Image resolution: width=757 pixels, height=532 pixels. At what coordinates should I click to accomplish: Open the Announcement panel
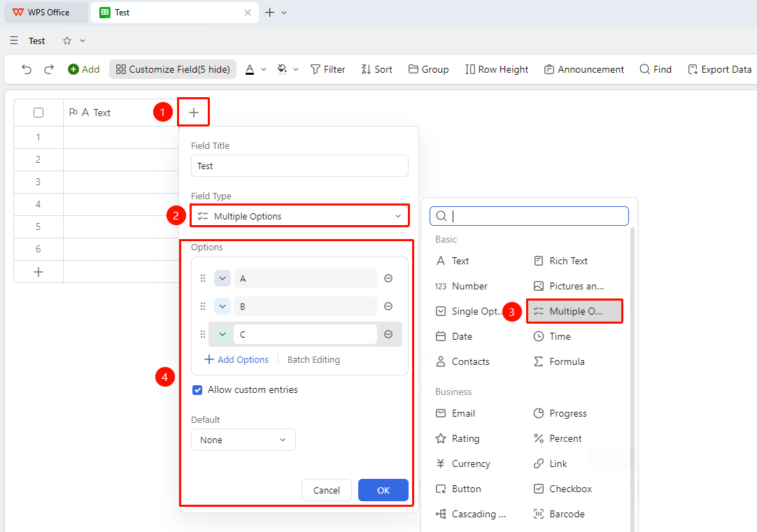(584, 69)
